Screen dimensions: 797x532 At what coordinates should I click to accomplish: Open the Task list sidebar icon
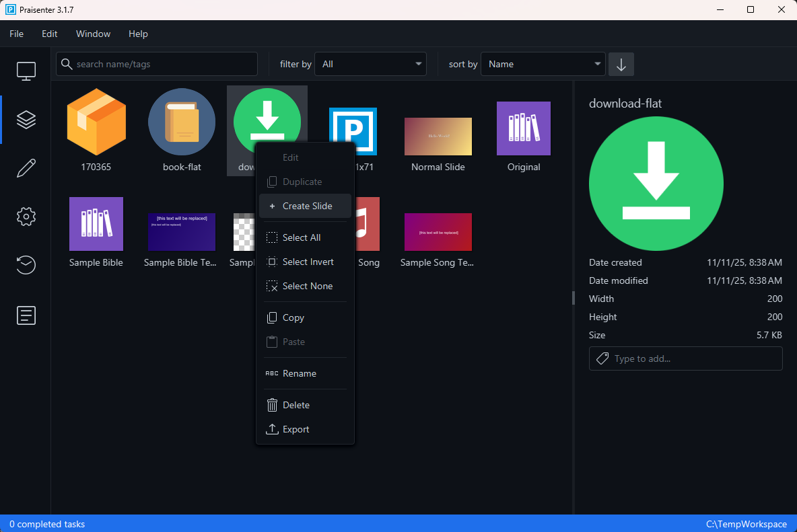26,315
